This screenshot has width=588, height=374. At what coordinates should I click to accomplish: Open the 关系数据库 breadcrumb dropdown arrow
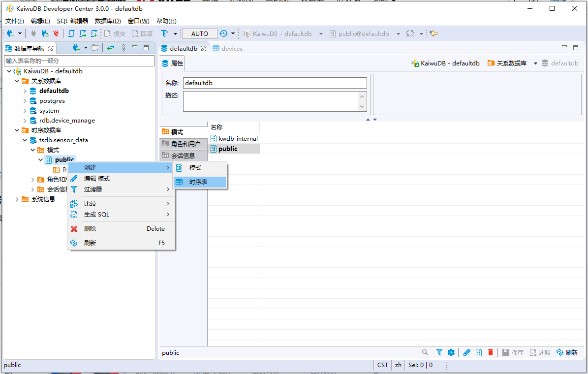point(535,63)
